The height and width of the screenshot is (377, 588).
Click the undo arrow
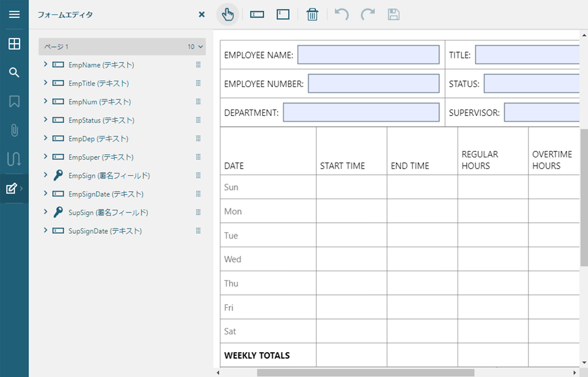click(342, 15)
